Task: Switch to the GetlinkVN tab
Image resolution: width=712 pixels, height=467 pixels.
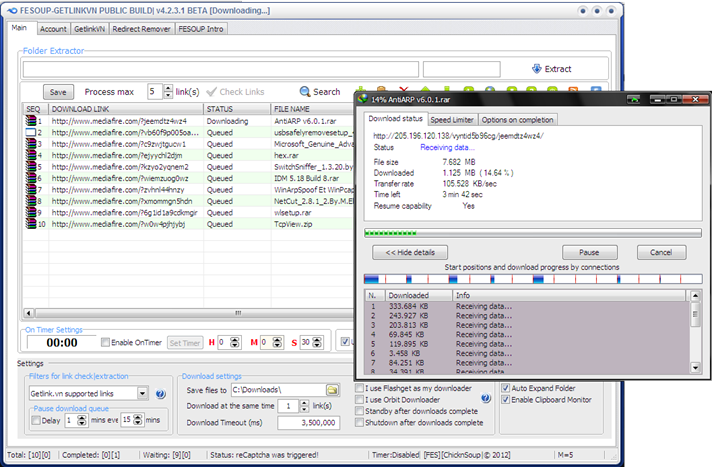Action: (x=89, y=29)
